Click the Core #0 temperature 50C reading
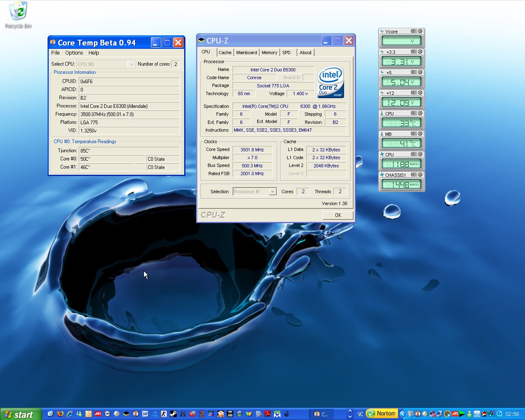Viewport: 525px width, 420px height. coord(112,159)
